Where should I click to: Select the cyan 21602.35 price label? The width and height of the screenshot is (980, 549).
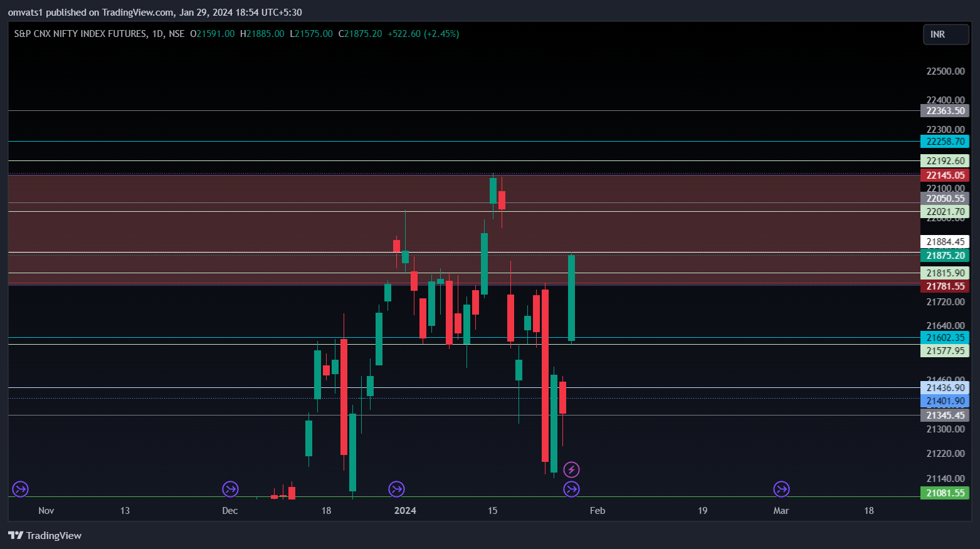click(x=945, y=338)
